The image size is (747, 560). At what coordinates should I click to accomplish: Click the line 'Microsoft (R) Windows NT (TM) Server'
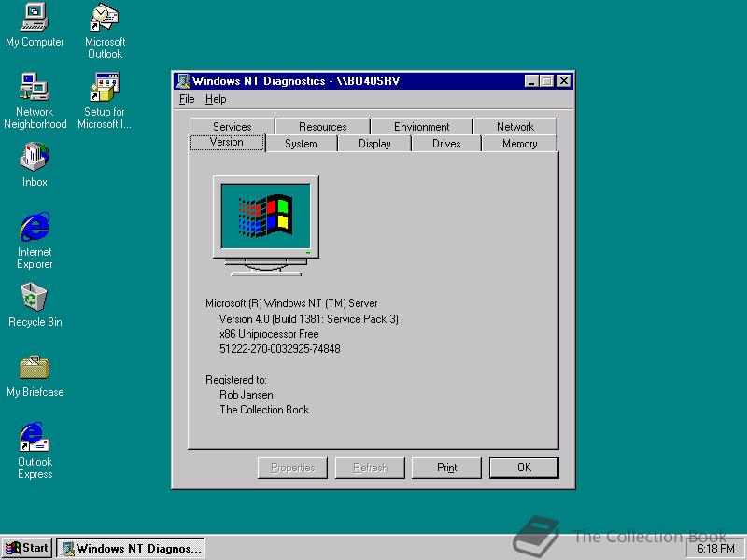tap(291, 303)
